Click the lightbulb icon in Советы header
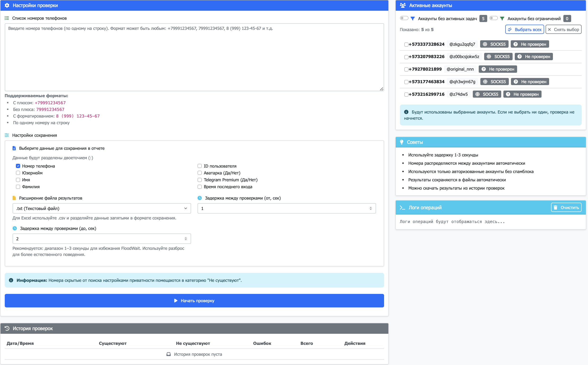Viewport: 588px width, 365px height. click(402, 142)
